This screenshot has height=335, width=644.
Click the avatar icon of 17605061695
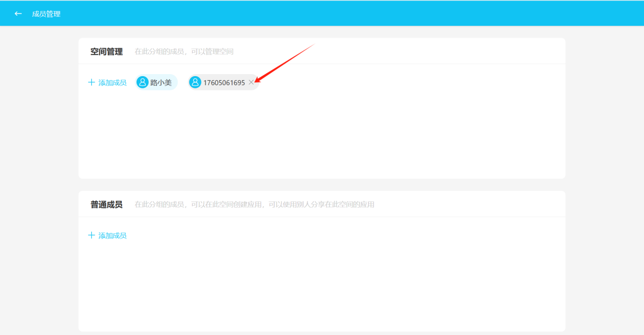(195, 82)
